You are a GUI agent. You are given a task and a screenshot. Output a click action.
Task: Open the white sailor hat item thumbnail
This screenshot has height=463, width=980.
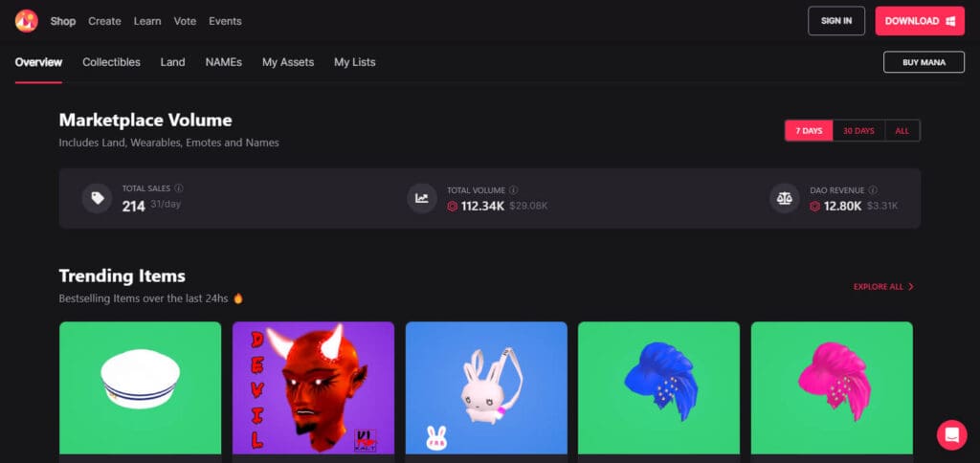point(140,387)
